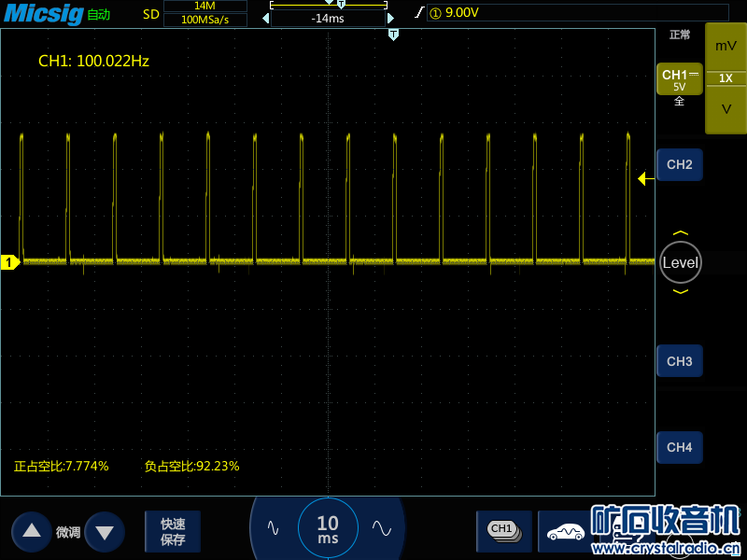Lower trigger level with chevron below Level

(681, 292)
